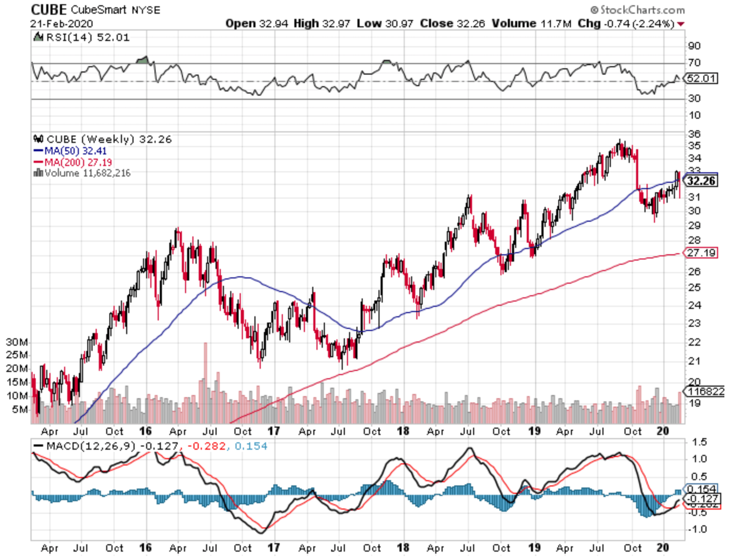Click the MA(200) 27.19 legend text
Image resolution: width=737 pixels, height=560 pixels.
(78, 163)
